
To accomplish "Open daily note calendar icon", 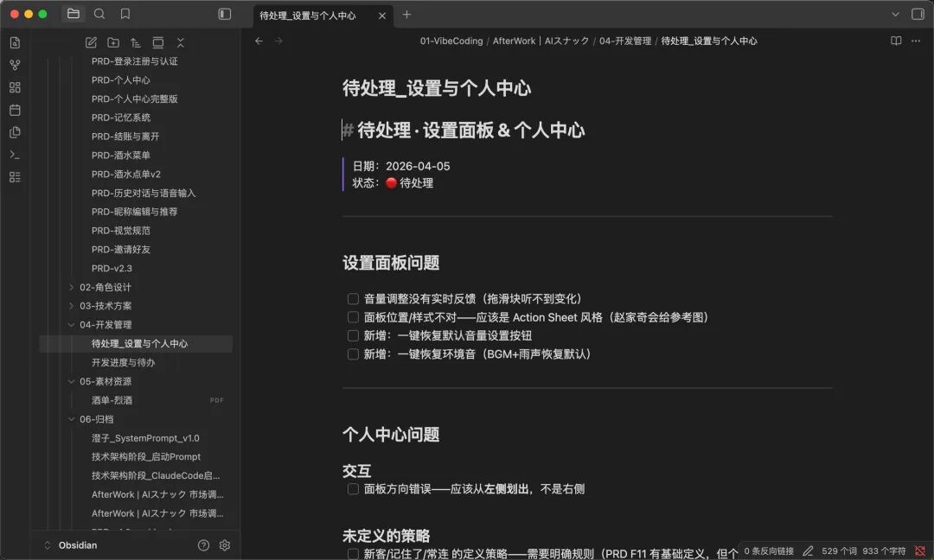I will [15, 110].
